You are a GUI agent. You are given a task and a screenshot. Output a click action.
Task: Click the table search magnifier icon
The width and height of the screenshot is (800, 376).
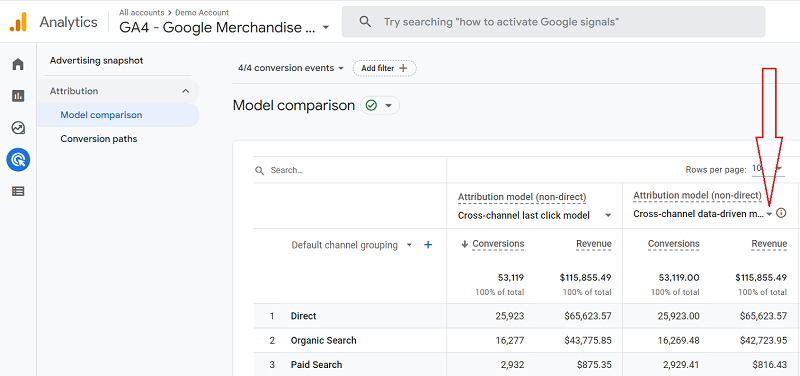click(260, 170)
